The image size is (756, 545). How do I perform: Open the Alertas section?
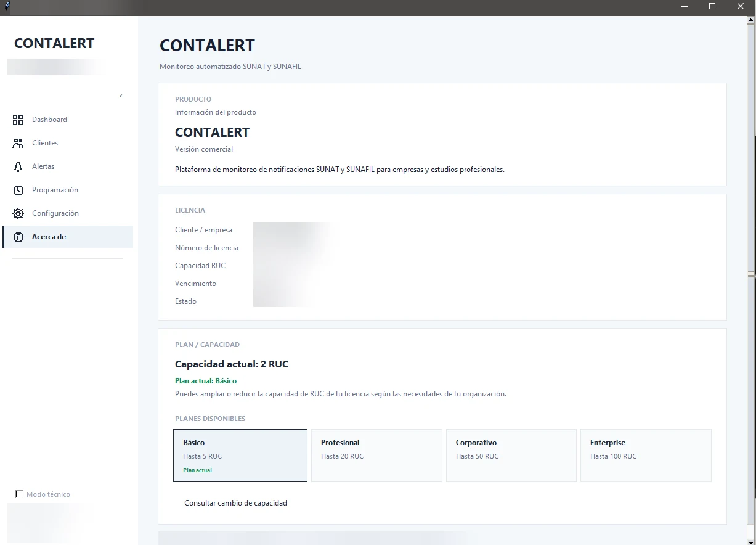coord(68,166)
